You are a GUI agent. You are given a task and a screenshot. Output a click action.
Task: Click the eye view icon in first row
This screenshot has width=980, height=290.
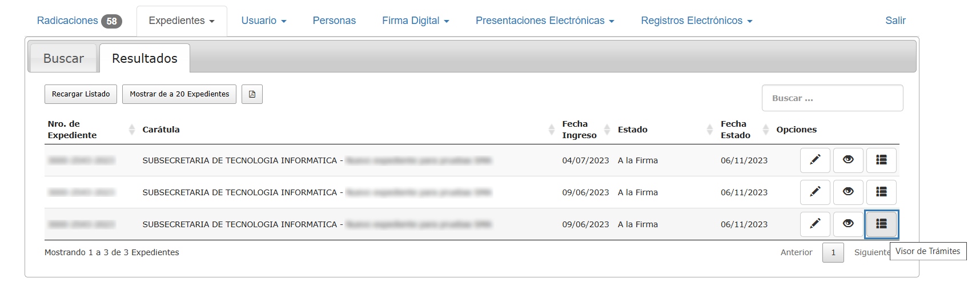pyautogui.click(x=848, y=160)
